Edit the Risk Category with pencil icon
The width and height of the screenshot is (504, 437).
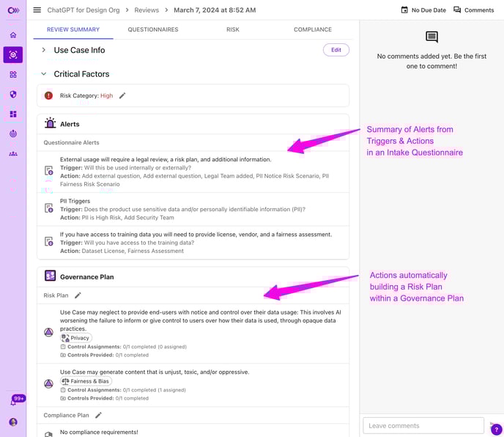click(x=122, y=95)
